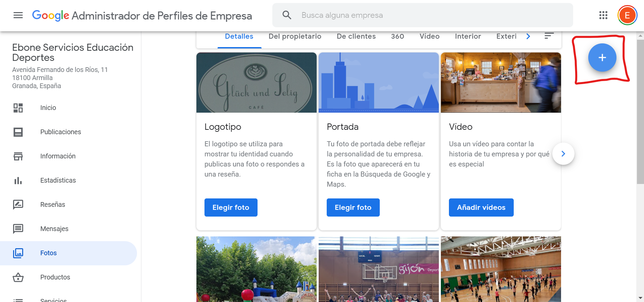Open the Interior photos tab

[467, 36]
